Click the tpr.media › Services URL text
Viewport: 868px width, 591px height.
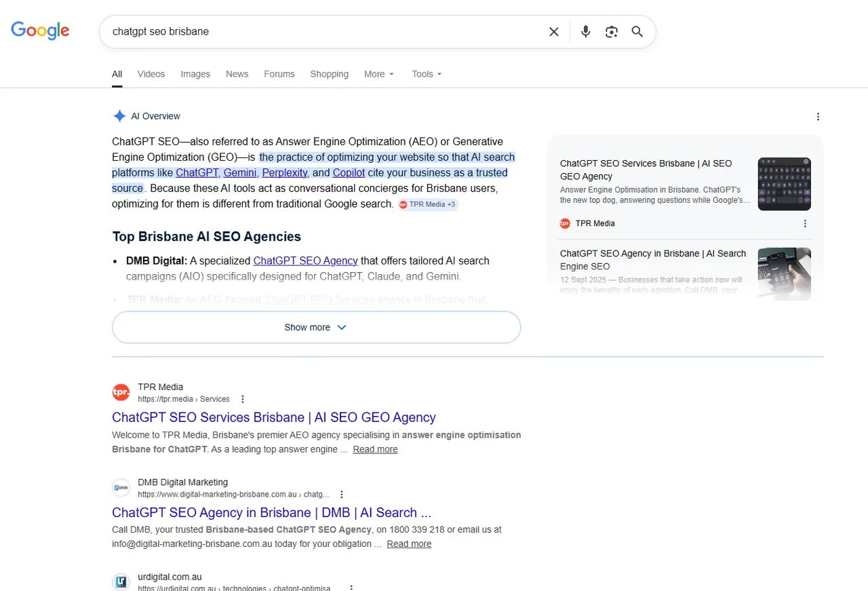pos(184,399)
